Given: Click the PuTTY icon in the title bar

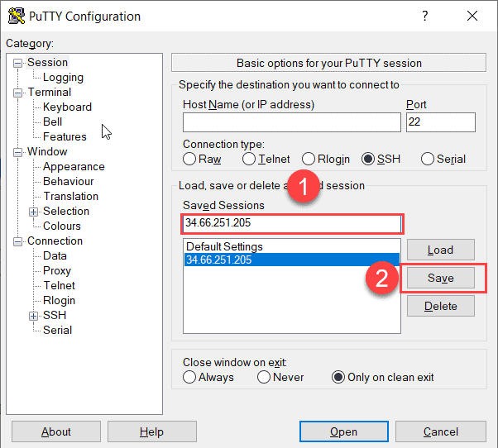Looking at the screenshot, I should tap(17, 16).
